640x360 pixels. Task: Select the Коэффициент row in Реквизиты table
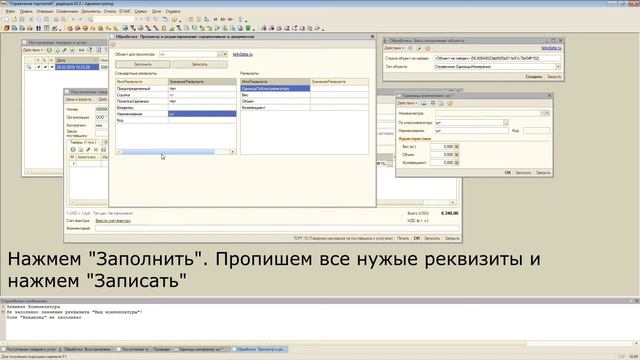(x=304, y=107)
